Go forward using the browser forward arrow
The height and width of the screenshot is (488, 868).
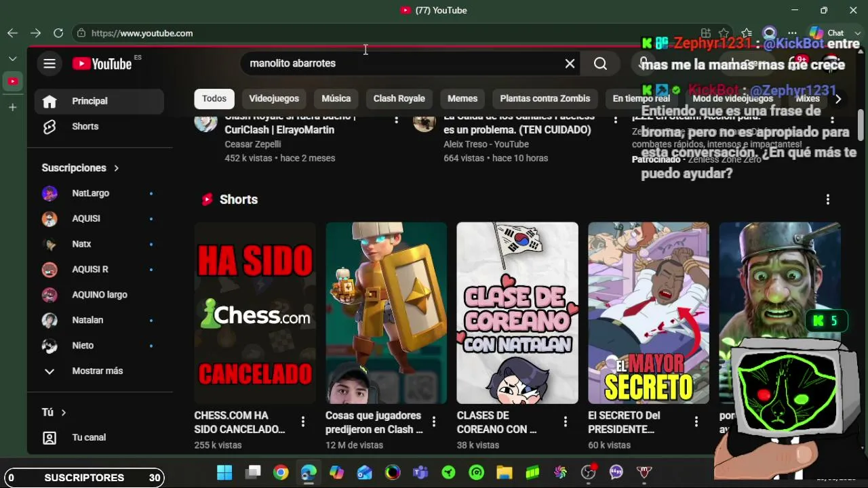point(35,33)
